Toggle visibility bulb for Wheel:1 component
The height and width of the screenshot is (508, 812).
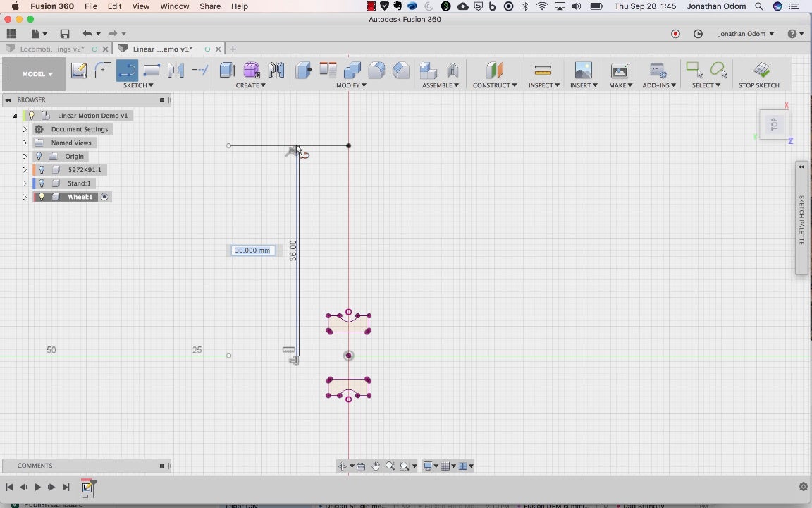click(x=42, y=196)
